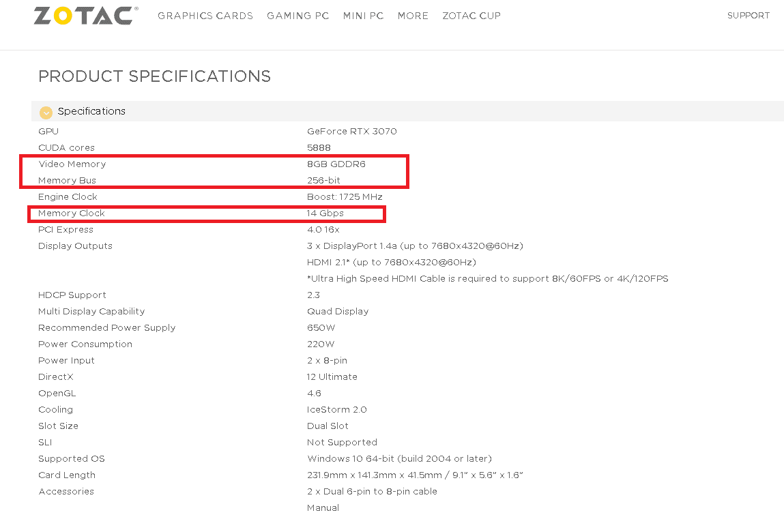This screenshot has height=532, width=784.
Task: Select the Product Specifications heading
Action: coord(154,76)
